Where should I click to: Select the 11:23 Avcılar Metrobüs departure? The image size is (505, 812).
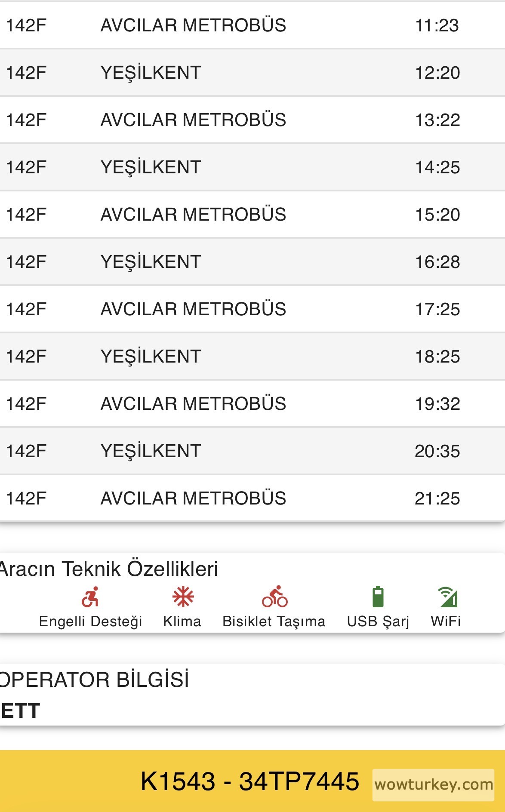[252, 25]
